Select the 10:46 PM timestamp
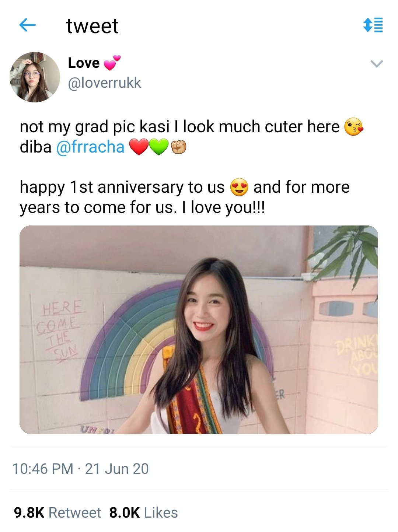The height and width of the screenshot is (532, 398). point(43,469)
